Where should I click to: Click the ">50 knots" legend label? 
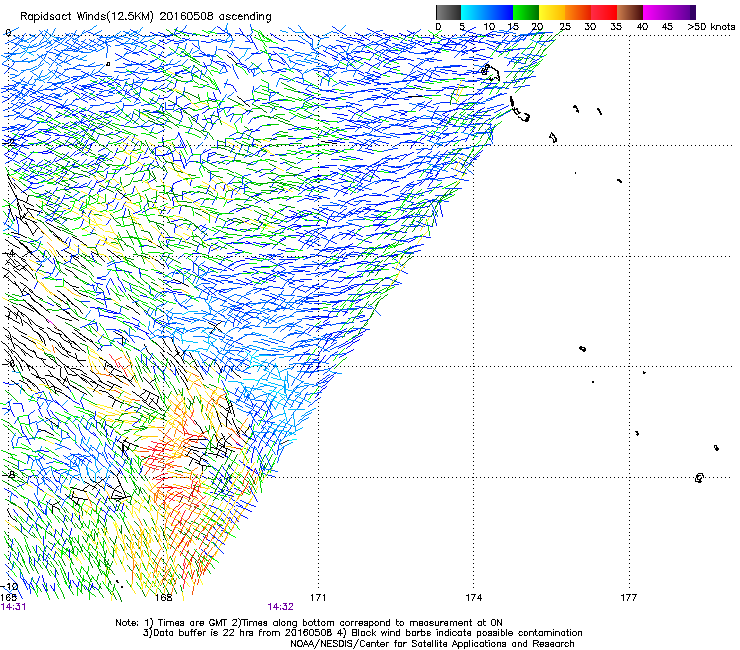point(711,26)
